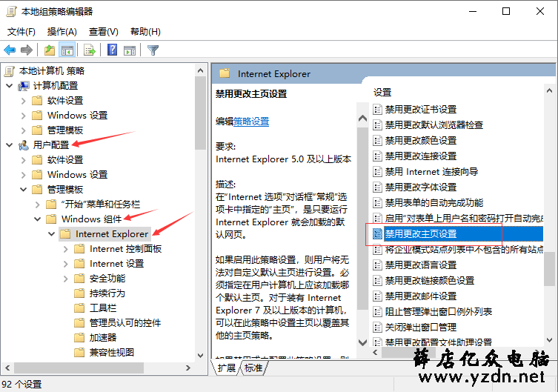Image resolution: width=558 pixels, height=392 pixels.
Task: Collapse 管理模板 under 用户配置
Action: 24,190
